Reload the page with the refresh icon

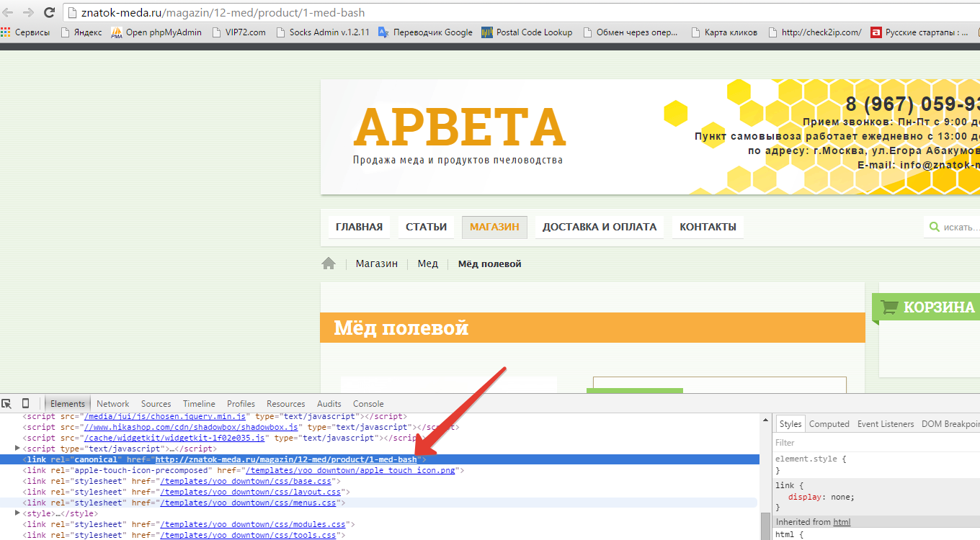(x=49, y=12)
